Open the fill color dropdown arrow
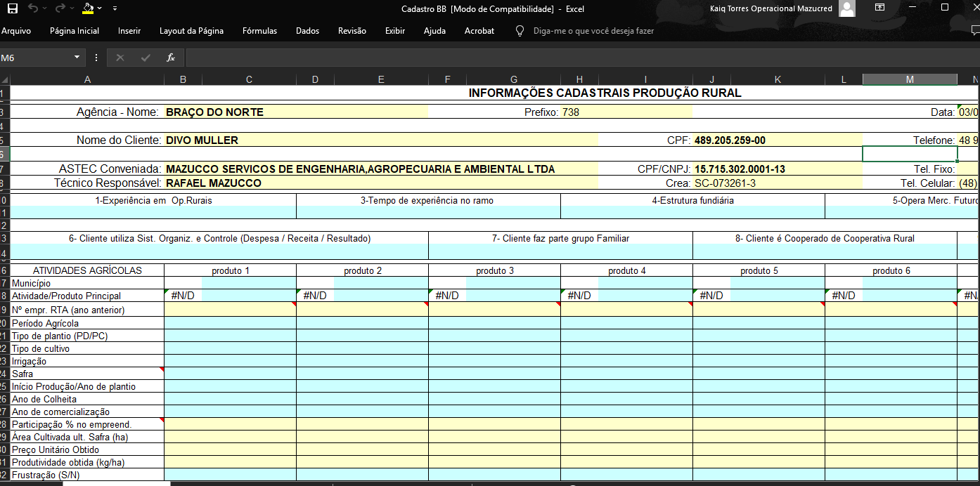This screenshot has width=980, height=486. (x=100, y=8)
